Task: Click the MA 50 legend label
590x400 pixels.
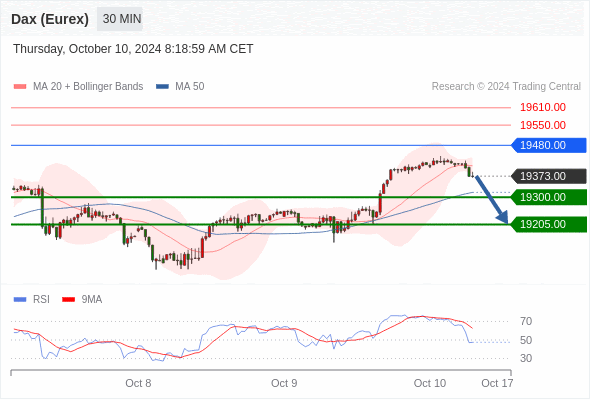Action: (190, 87)
